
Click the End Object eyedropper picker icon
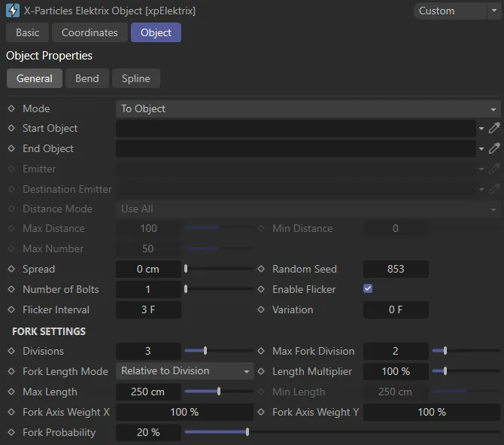coord(494,149)
